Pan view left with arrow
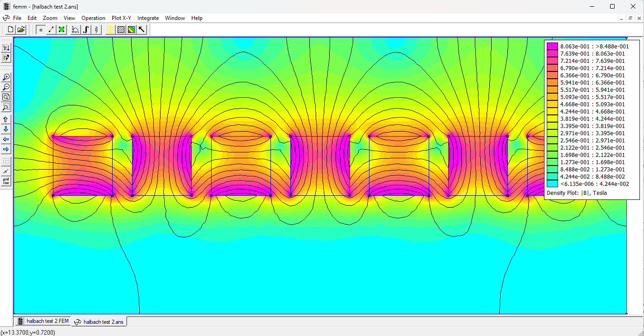 (x=6, y=139)
